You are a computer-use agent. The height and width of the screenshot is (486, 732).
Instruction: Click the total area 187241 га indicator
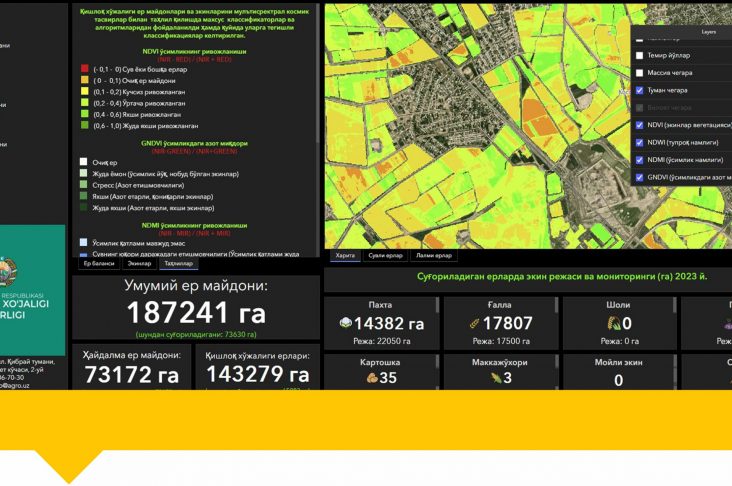pyautogui.click(x=196, y=312)
